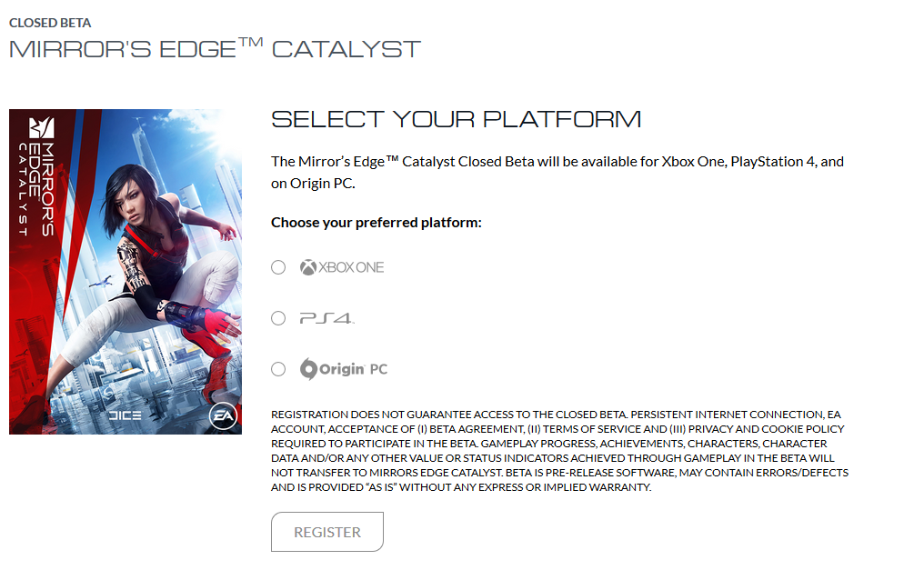Click the Xbox sphere logo icon
The width and height of the screenshot is (924, 570).
pos(308,267)
